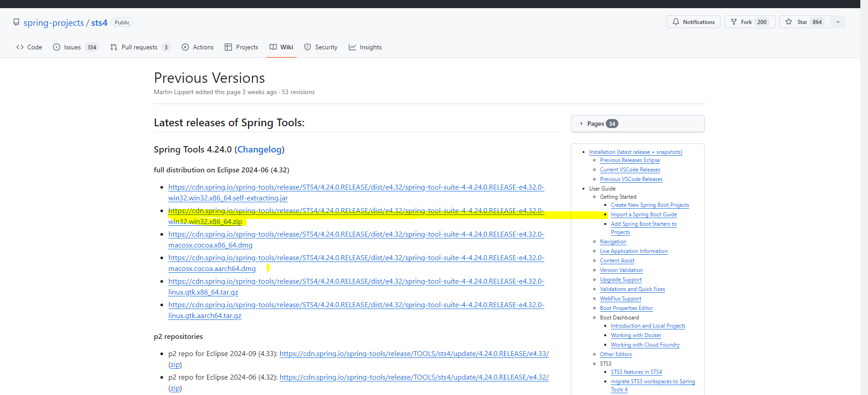The width and height of the screenshot is (868, 395).
Task: Open Previous VSCode Releases link
Action: (x=631, y=179)
